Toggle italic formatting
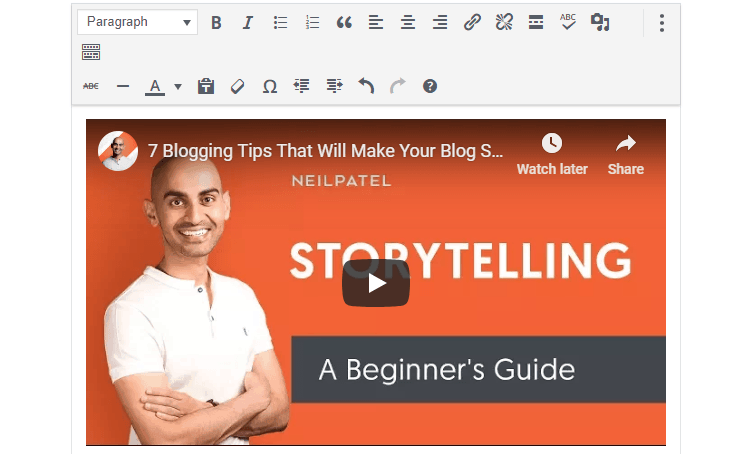The image size is (749, 454). coord(247,22)
